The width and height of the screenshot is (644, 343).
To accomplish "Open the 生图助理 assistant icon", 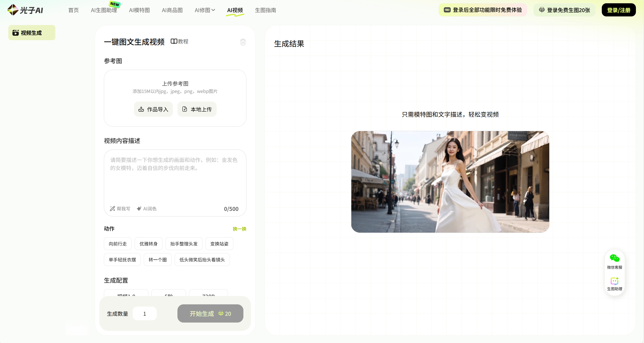I will pos(614,281).
